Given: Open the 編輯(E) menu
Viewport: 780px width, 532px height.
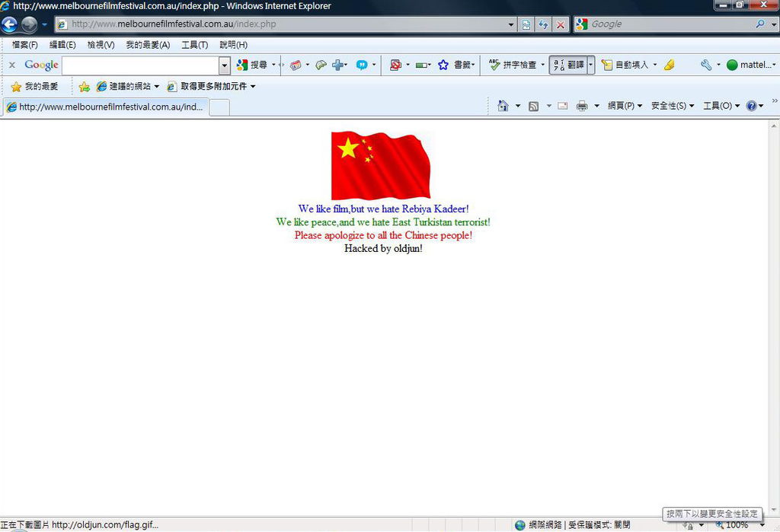Looking at the screenshot, I should [62, 45].
